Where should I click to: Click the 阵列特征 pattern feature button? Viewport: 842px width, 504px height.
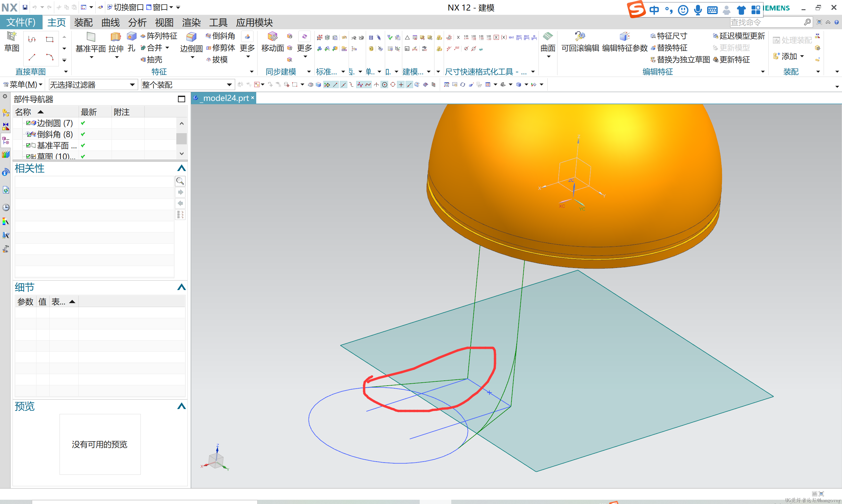pyautogui.click(x=159, y=36)
